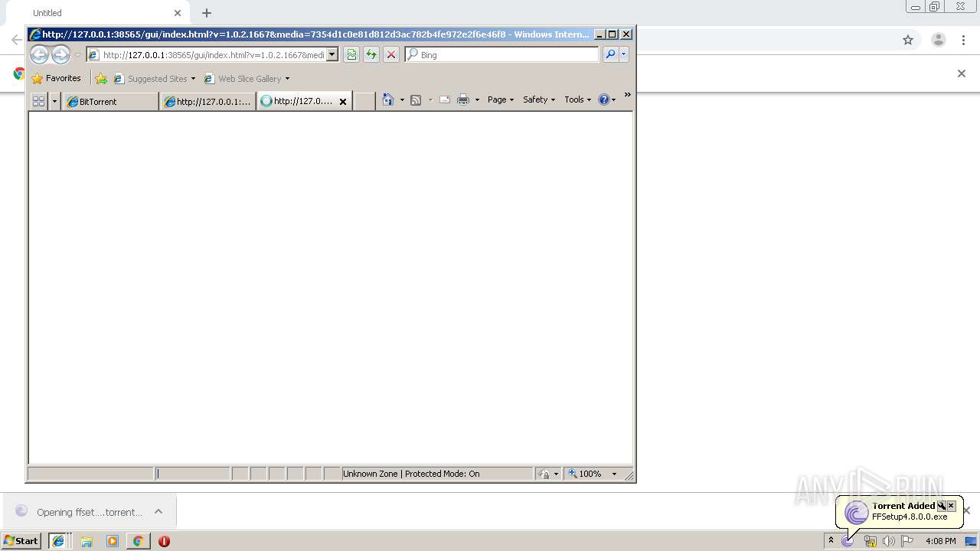Print the page with printer icon

(463, 99)
